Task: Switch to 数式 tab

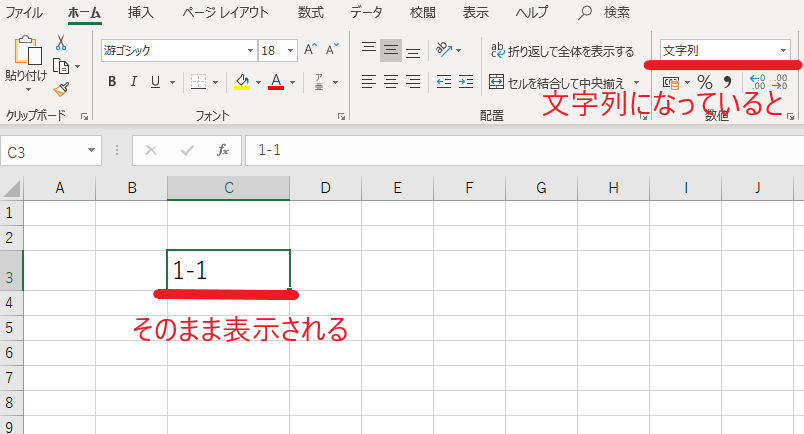Action: click(x=310, y=12)
